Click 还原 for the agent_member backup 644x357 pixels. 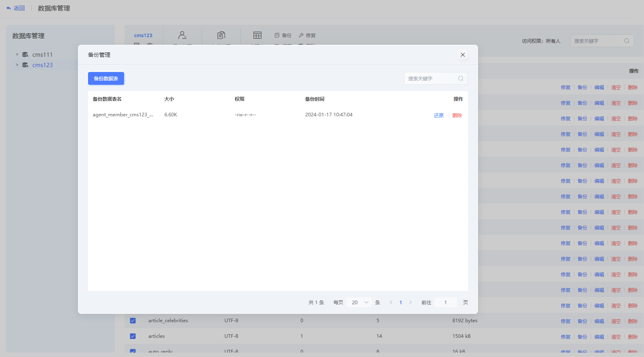tap(439, 115)
